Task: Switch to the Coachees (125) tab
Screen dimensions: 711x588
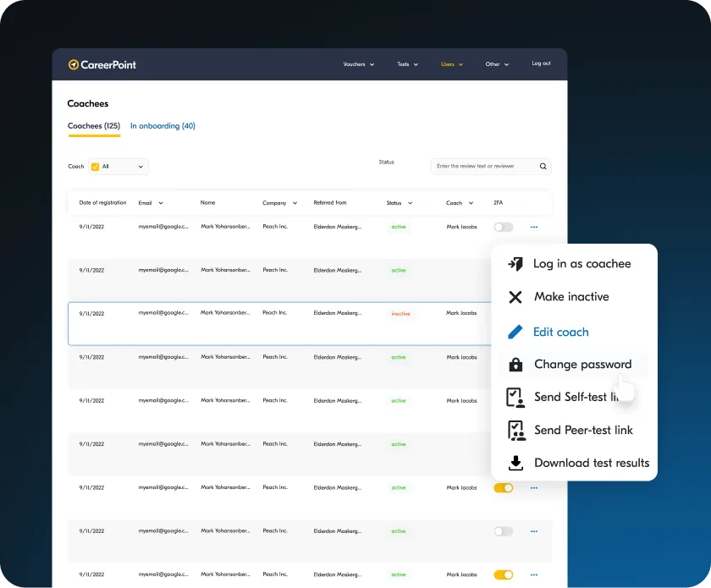Action: point(94,126)
